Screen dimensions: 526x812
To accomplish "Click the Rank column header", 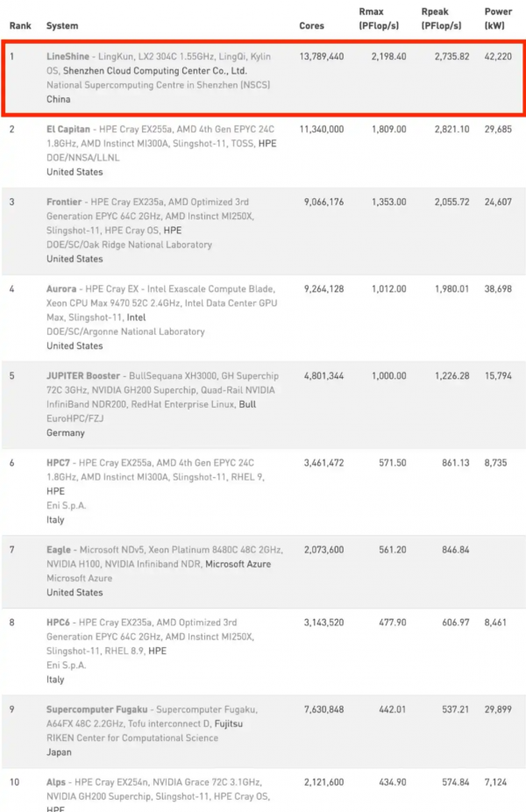I will click(x=20, y=26).
